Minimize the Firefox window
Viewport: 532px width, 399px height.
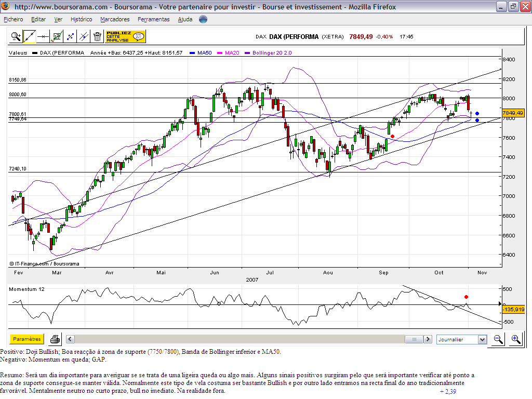[x=501, y=6]
